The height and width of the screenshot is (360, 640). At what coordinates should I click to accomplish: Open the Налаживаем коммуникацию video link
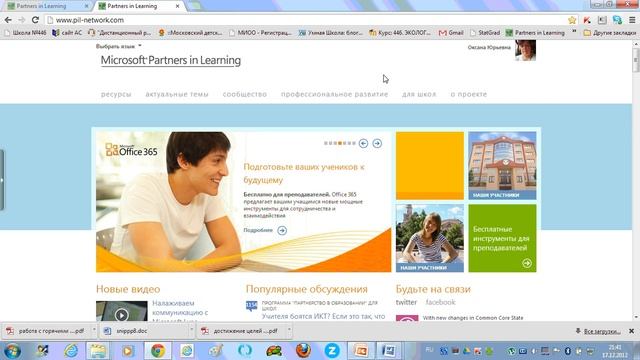[180, 312]
